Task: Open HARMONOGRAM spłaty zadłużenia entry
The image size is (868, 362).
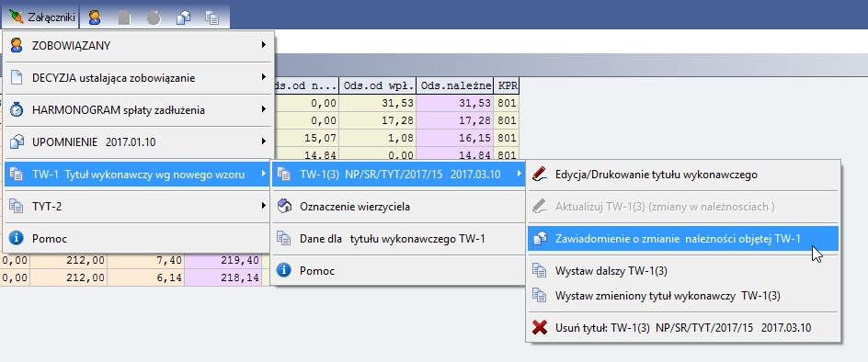Action: point(139,110)
